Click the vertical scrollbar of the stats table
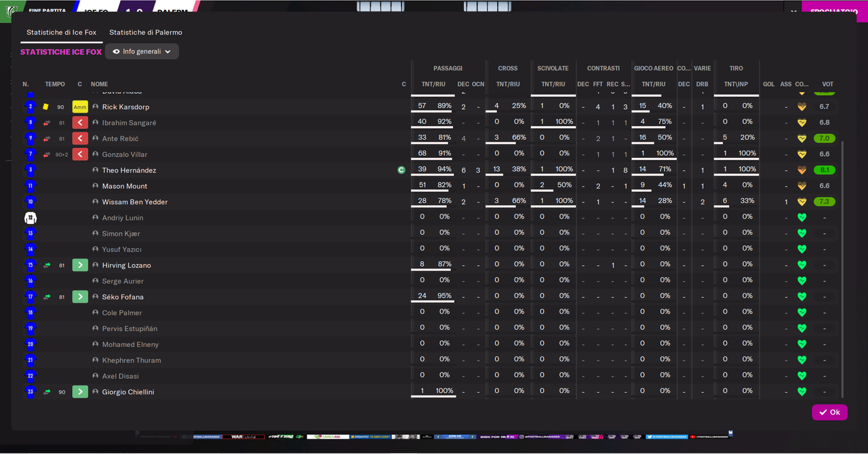868x454 pixels. [843, 269]
